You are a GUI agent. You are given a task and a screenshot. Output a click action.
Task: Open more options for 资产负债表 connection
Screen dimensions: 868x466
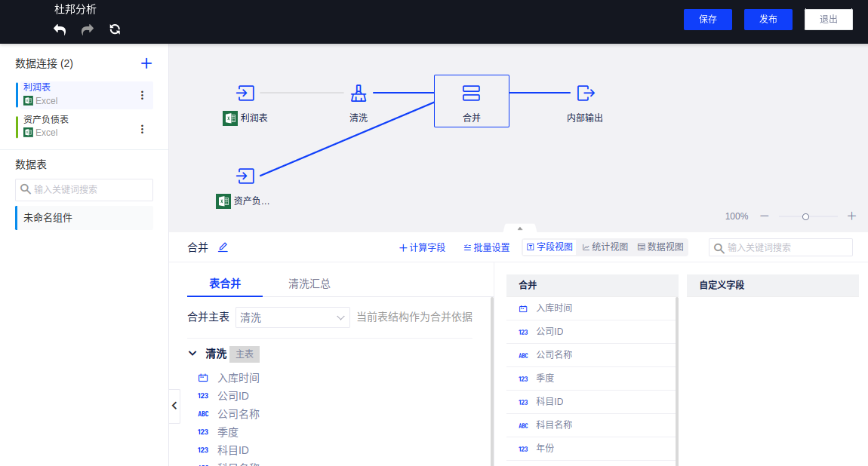[x=142, y=129]
